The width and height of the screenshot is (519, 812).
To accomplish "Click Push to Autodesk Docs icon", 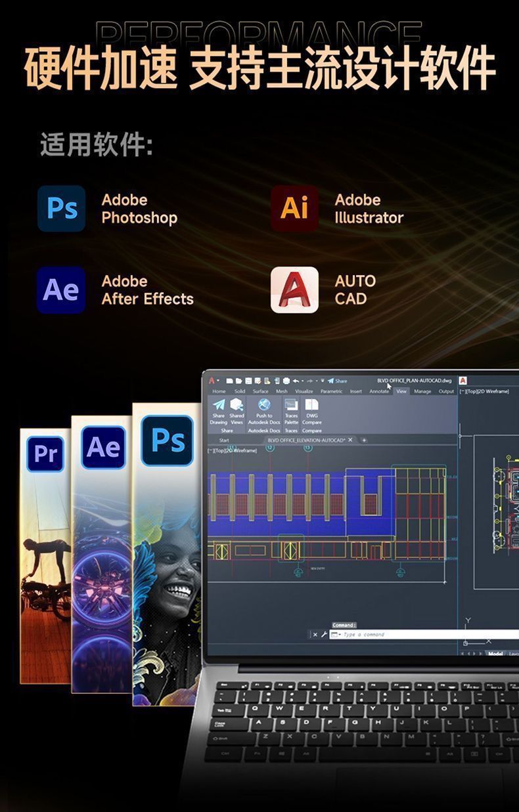I will tap(264, 404).
